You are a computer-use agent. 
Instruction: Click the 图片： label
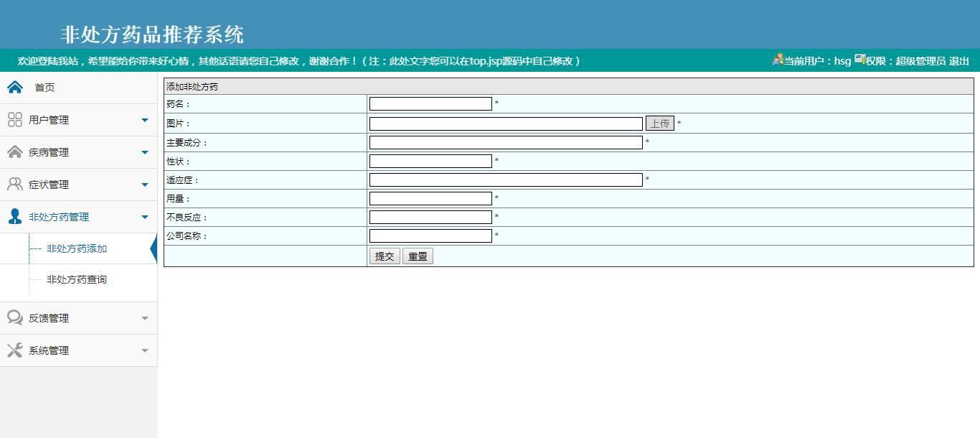click(x=179, y=124)
